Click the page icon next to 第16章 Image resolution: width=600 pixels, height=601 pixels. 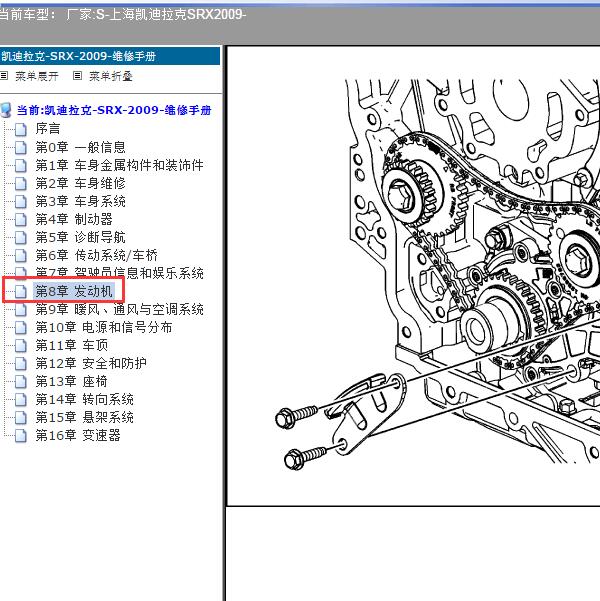point(21,436)
